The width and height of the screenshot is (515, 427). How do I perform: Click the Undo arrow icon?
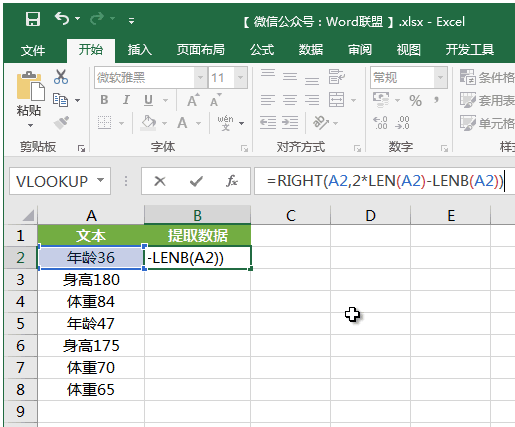[x=62, y=19]
